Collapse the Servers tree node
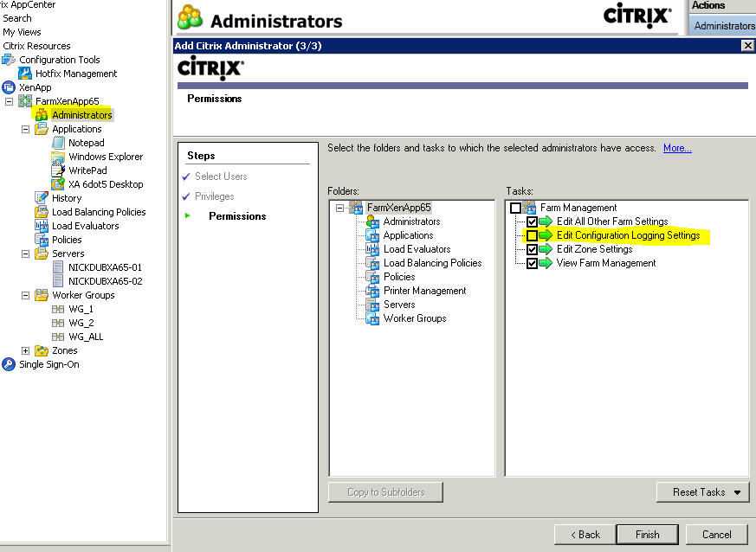The height and width of the screenshot is (552, 756). pos(26,254)
